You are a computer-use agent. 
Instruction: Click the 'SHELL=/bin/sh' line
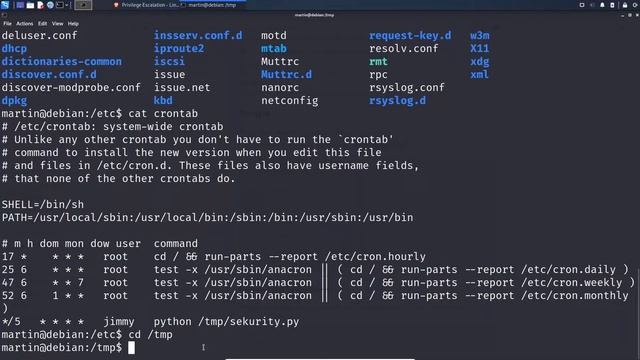click(x=43, y=204)
